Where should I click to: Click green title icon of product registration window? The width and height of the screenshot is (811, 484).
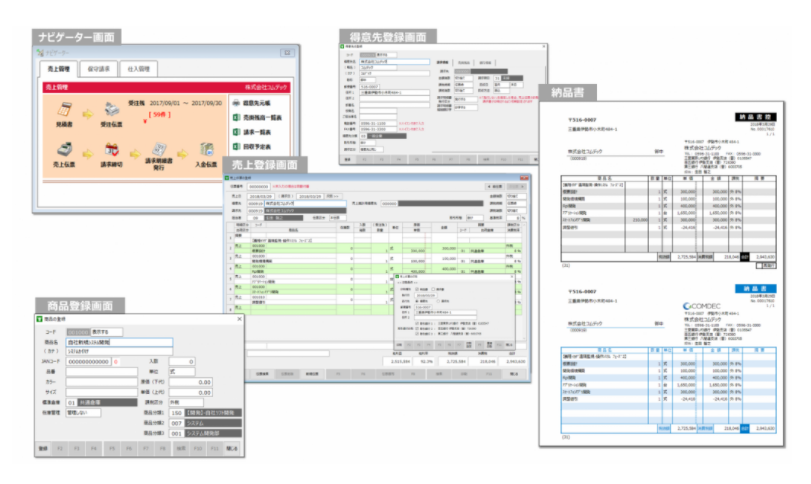40,319
